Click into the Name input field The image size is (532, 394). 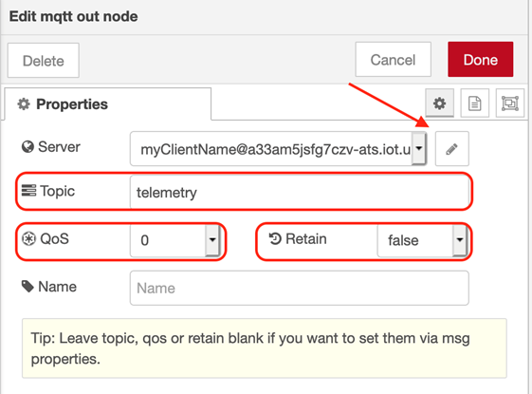(x=300, y=288)
